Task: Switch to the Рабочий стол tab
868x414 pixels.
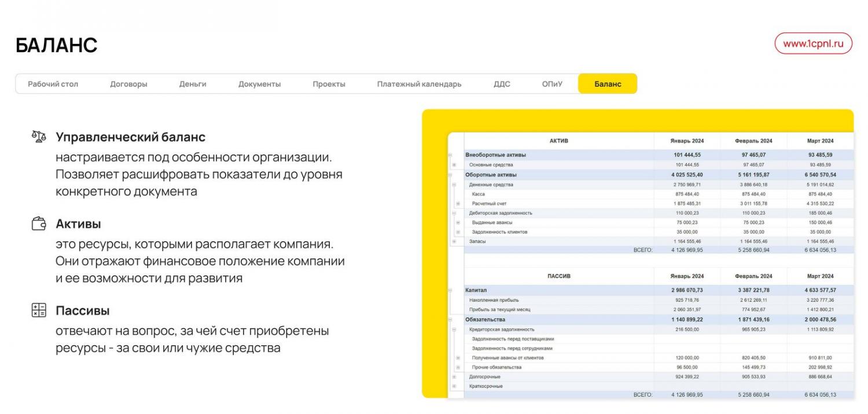Action: pos(53,84)
